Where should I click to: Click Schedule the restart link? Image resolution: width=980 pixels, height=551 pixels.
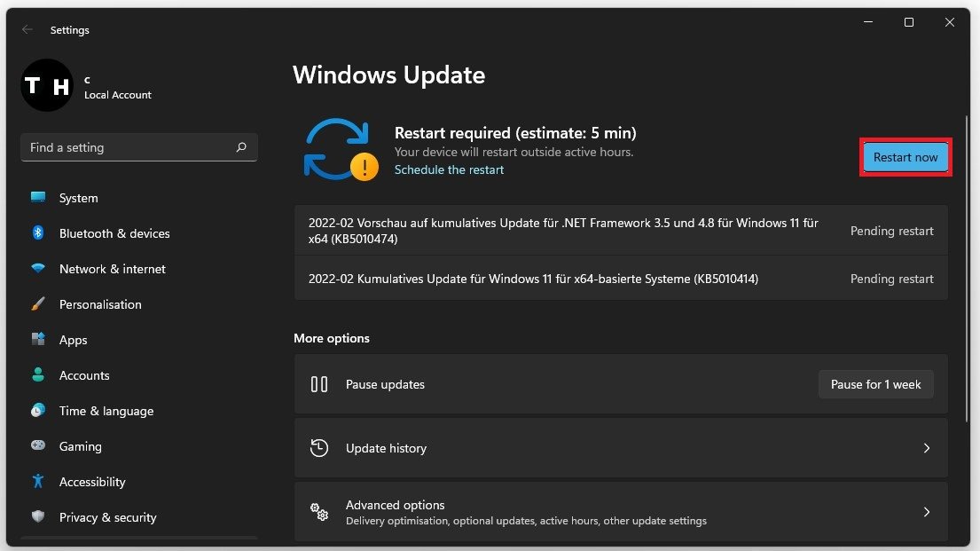click(x=449, y=169)
